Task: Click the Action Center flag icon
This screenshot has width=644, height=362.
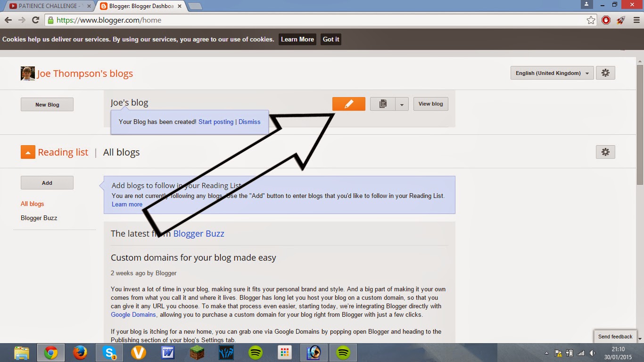Action: [558, 353]
